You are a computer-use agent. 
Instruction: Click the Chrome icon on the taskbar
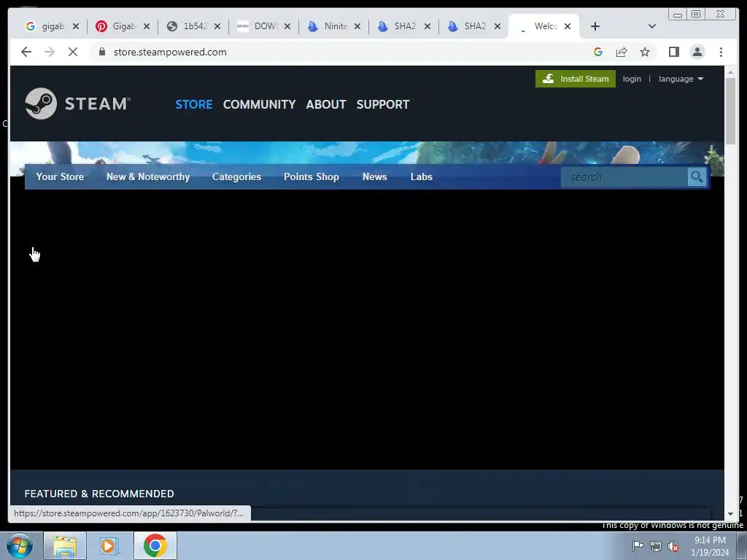pos(155,545)
